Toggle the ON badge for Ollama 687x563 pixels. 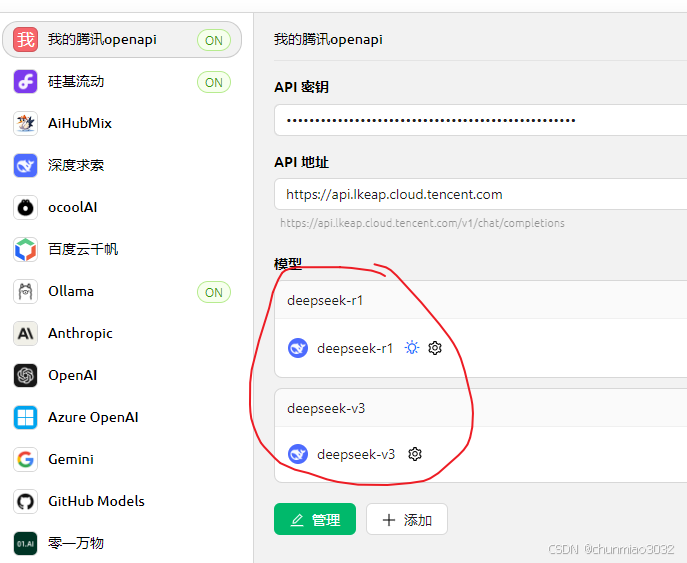click(x=214, y=292)
